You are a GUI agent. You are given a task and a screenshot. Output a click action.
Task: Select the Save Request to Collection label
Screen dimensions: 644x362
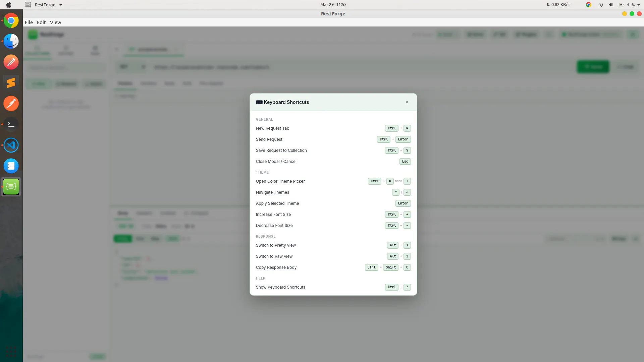[x=281, y=150]
